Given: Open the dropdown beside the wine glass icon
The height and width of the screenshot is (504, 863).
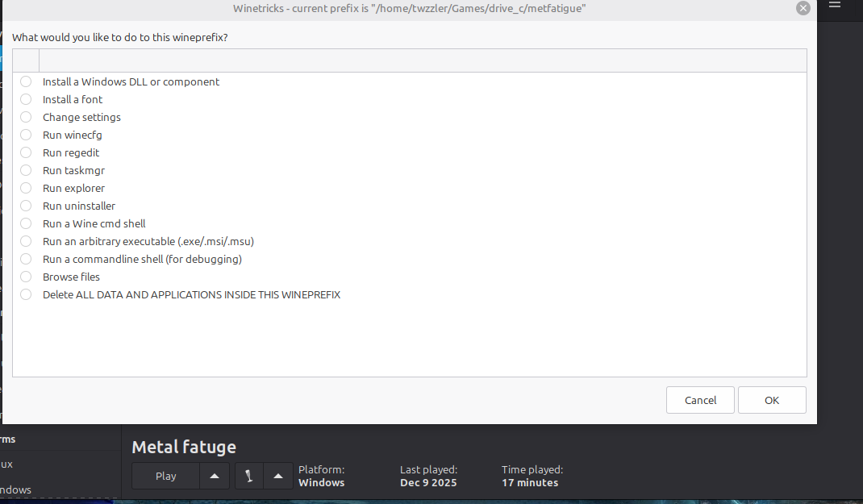Looking at the screenshot, I should click(278, 476).
